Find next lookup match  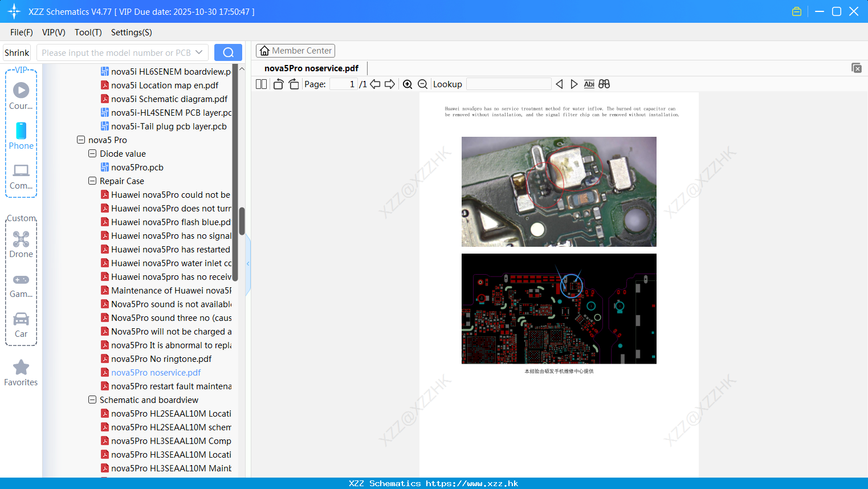pyautogui.click(x=574, y=84)
